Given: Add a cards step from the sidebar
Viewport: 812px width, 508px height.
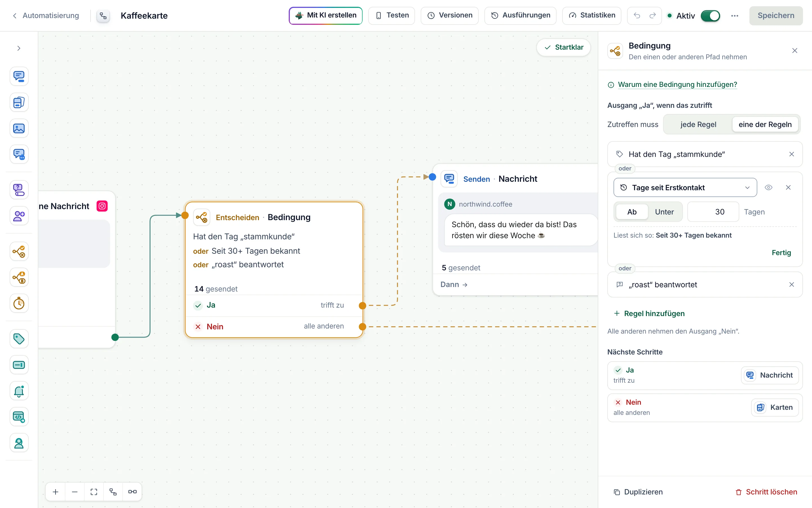Looking at the screenshot, I should [19, 102].
